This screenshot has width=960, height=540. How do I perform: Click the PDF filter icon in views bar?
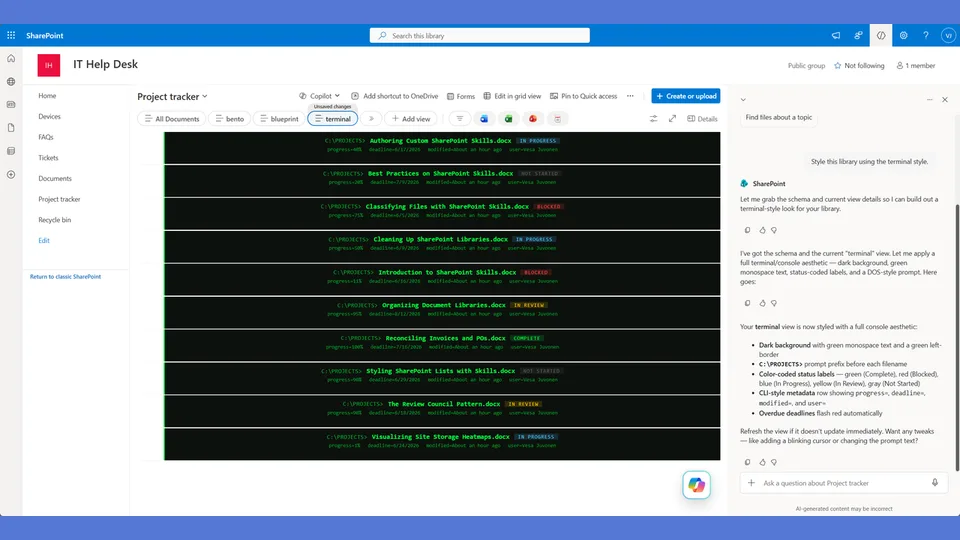tap(557, 119)
